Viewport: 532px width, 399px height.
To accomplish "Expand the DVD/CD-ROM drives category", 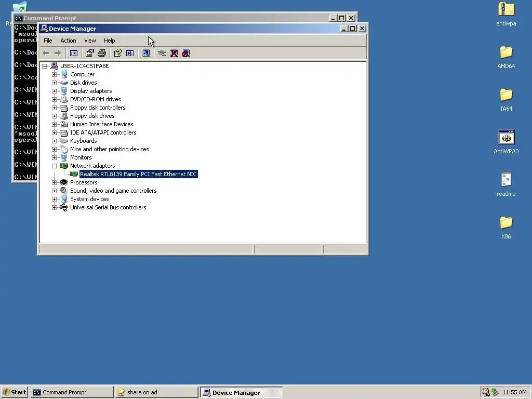I will [x=54, y=99].
